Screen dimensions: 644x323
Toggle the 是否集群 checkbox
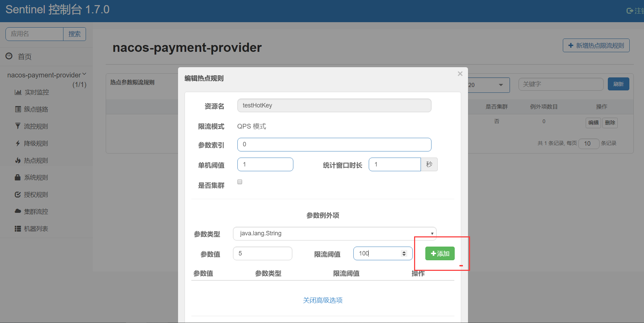240,182
